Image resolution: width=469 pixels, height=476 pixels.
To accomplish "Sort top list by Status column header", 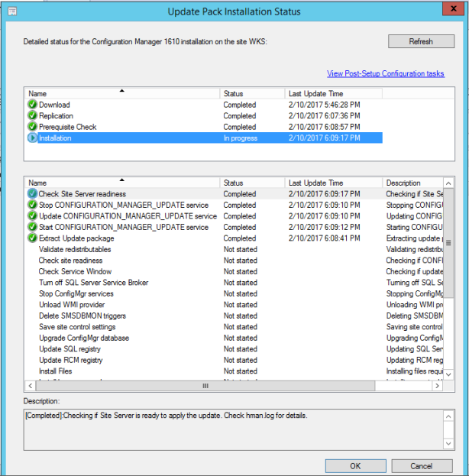I will [252, 93].
